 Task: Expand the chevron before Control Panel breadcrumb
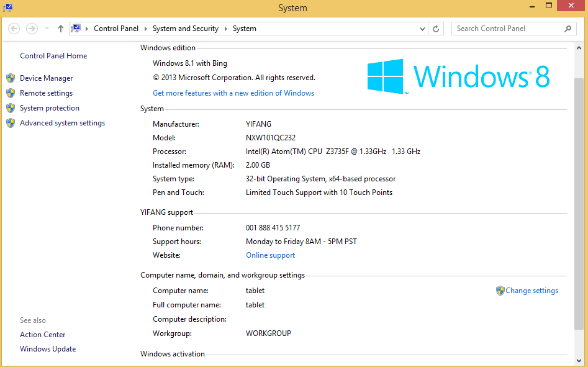tap(87, 29)
